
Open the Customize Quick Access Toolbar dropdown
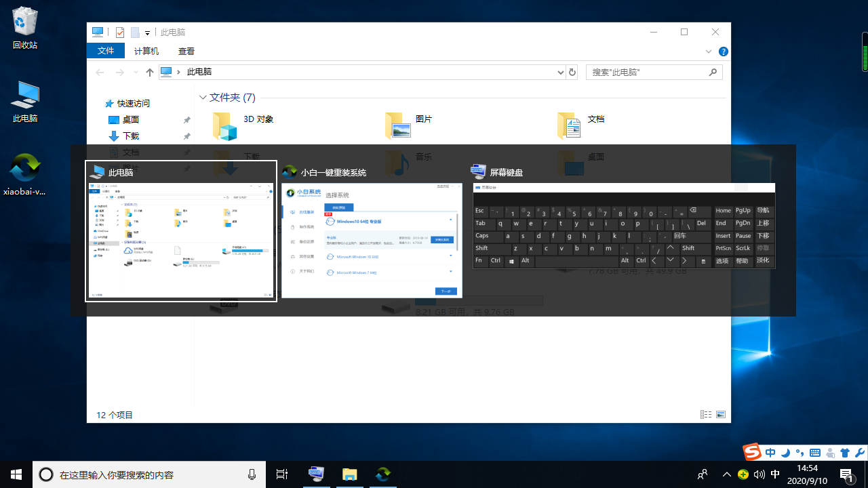click(x=147, y=33)
